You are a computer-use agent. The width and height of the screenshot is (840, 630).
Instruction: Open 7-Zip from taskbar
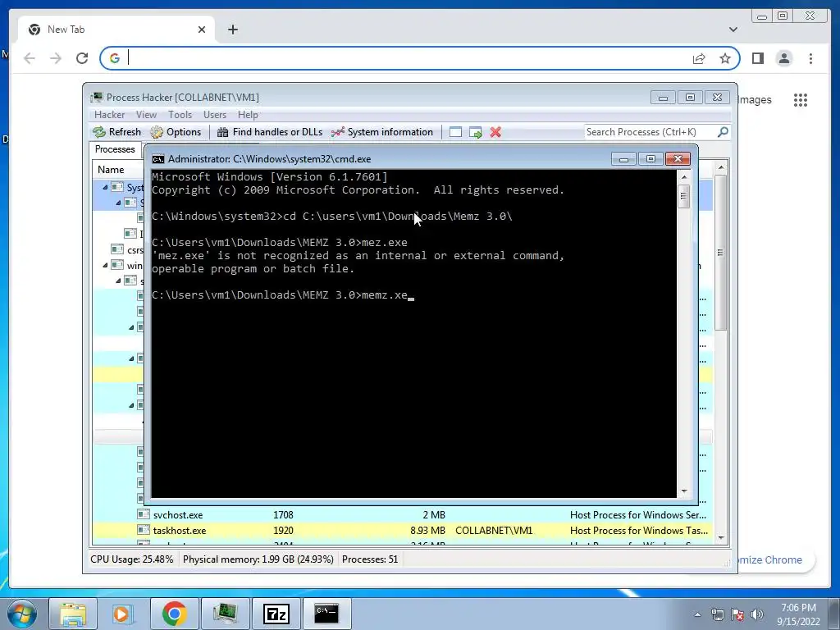point(276,614)
